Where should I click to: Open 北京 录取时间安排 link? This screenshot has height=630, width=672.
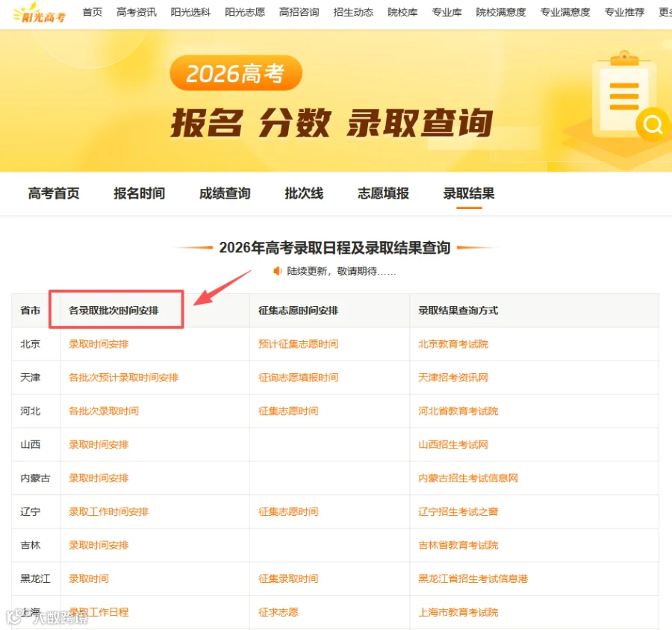pos(99,344)
